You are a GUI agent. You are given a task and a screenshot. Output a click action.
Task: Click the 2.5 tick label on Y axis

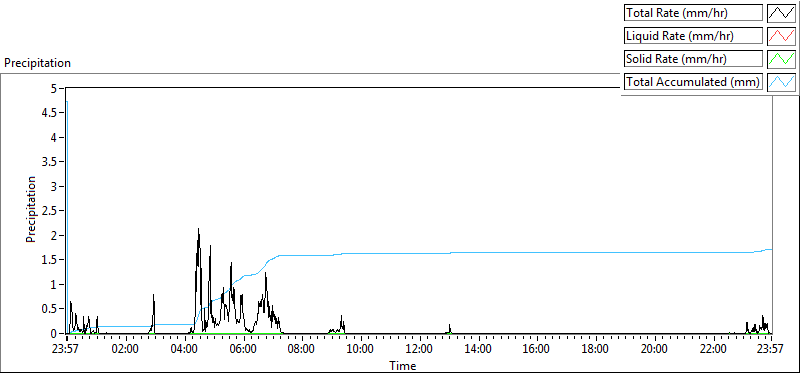coord(48,211)
